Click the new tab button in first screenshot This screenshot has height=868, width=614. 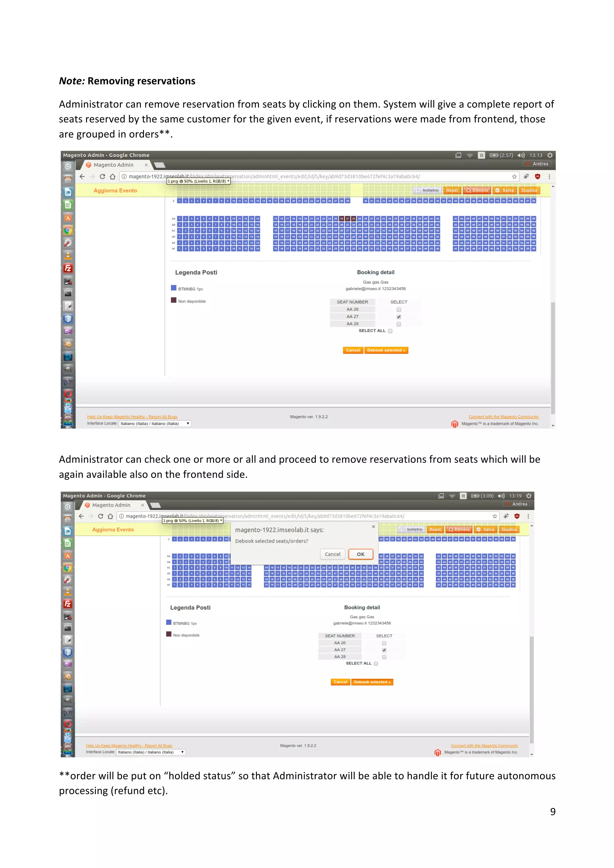[x=160, y=165]
